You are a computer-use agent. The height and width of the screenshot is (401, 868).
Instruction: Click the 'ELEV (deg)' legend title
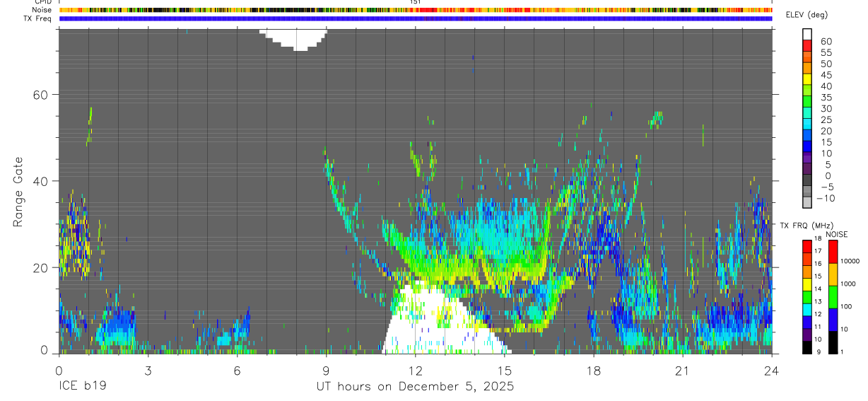(807, 15)
